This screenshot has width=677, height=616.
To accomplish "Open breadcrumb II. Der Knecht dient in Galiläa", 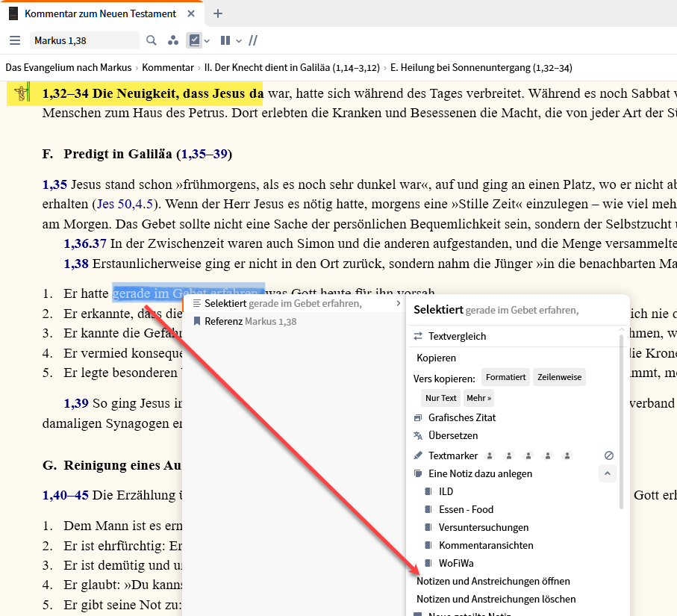I will coord(292,68).
